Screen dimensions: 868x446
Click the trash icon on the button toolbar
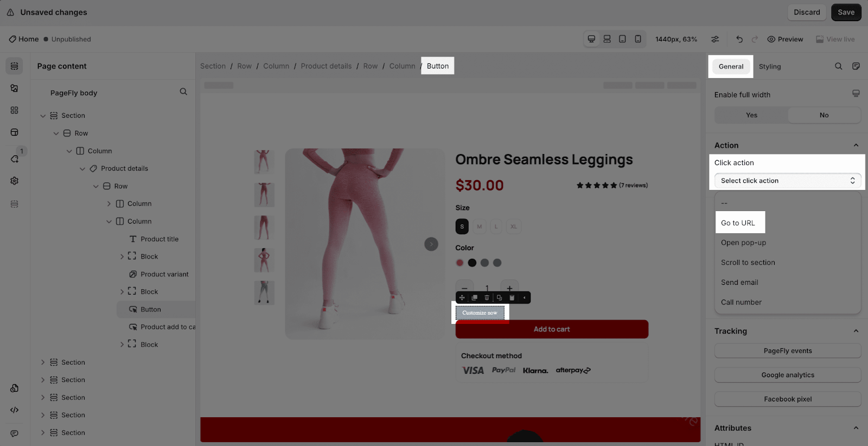487,297
